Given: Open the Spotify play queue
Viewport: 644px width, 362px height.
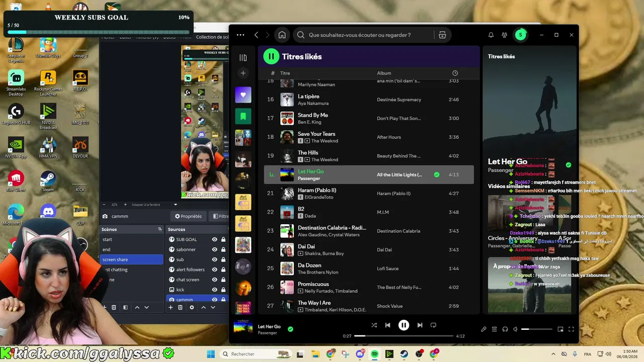Looking at the screenshot, I should point(494,329).
